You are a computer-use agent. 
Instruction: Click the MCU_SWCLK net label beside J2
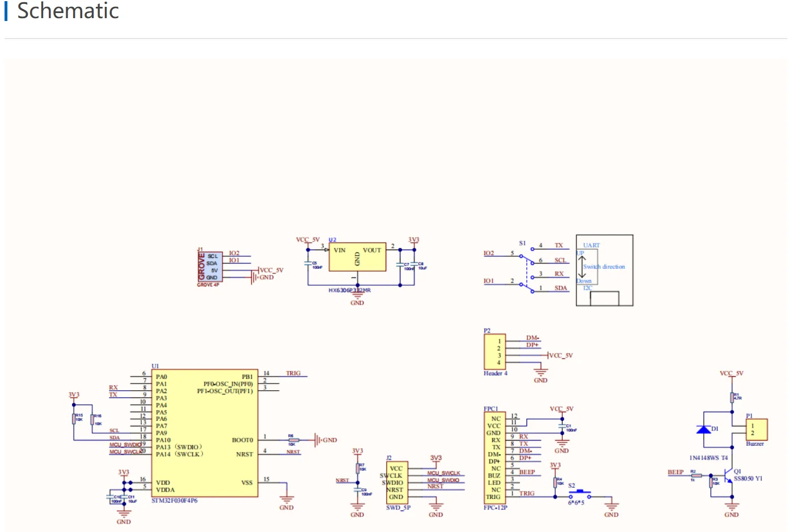444,473
